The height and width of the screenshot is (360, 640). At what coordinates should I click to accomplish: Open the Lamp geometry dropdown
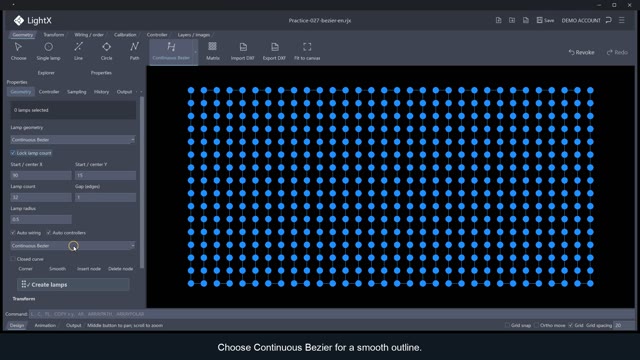tap(73, 140)
